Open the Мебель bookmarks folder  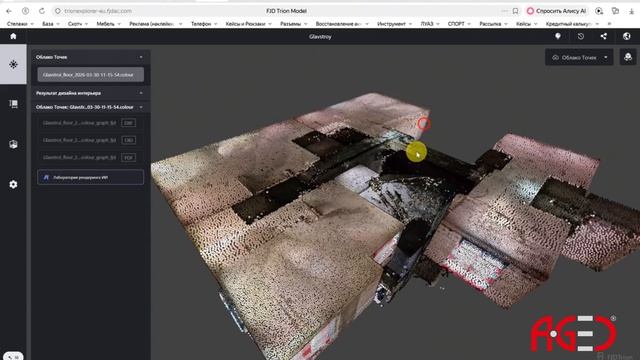[x=109, y=24]
